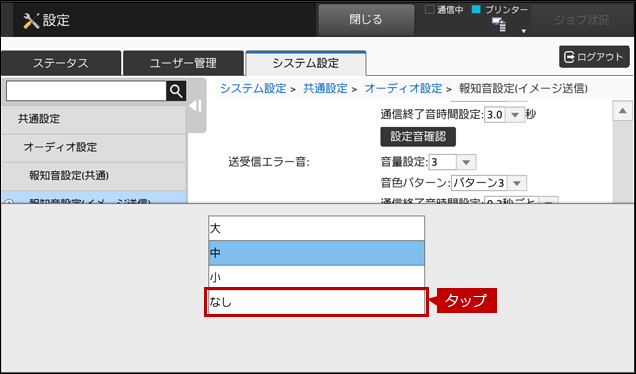Select 報知音設定(共通) in the sidebar
This screenshot has width=636, height=374.
93,176
